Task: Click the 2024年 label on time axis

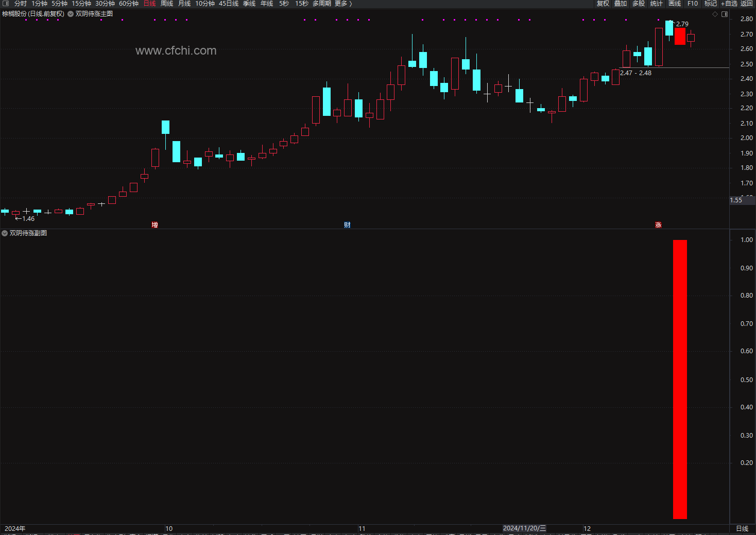Action: point(15,529)
